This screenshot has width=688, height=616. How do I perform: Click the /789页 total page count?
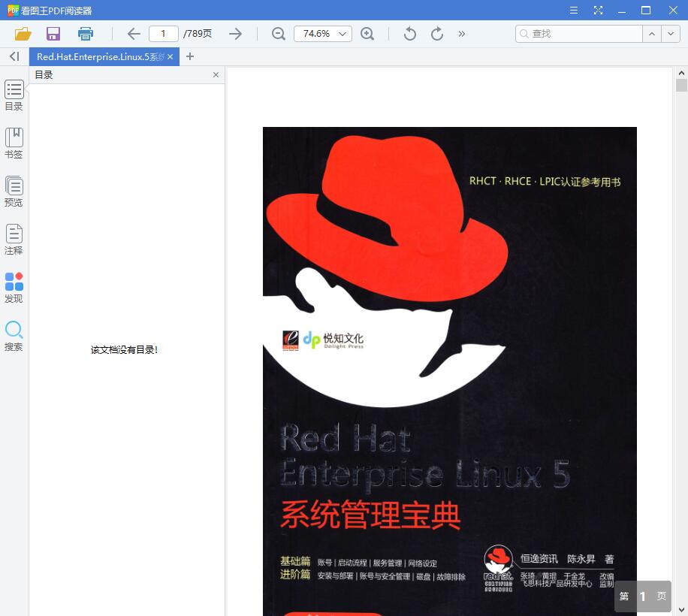tap(198, 34)
